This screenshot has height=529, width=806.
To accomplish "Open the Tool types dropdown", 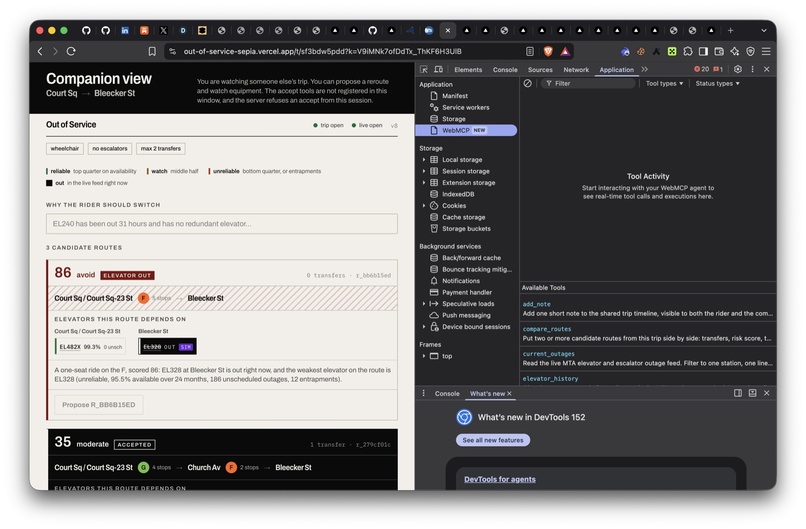I will (x=664, y=83).
